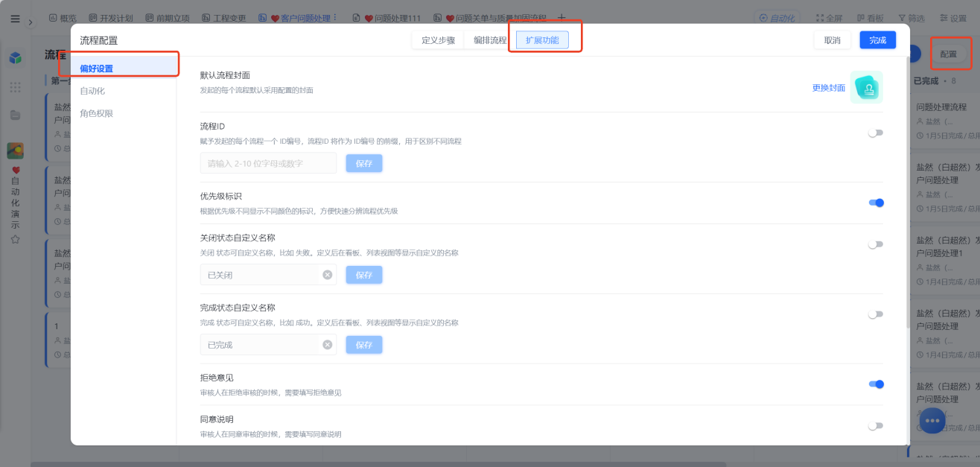Open the 自动化演示 project avatar
Viewport: 980px width, 467px height.
click(15, 150)
